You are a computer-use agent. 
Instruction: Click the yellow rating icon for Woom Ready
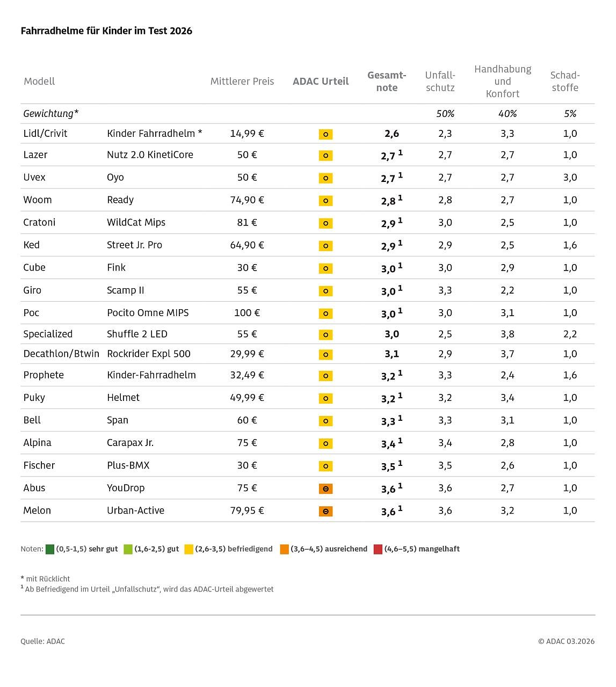pos(325,201)
